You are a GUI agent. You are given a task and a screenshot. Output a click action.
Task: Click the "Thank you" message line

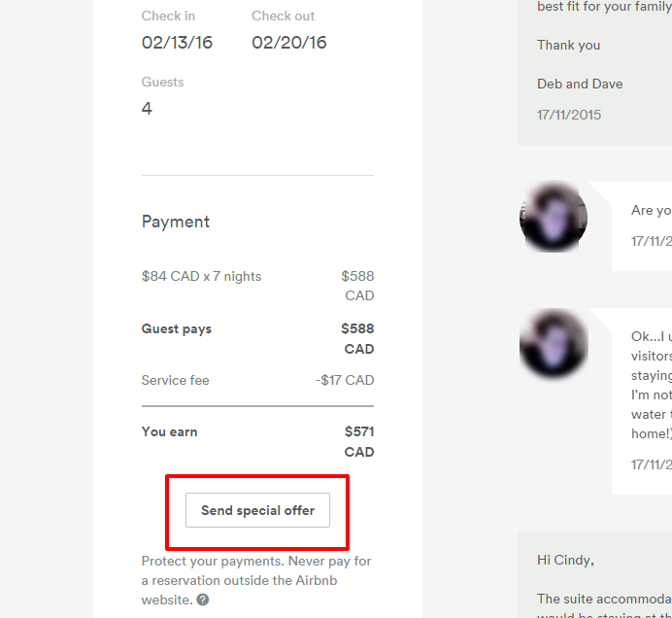[569, 45]
